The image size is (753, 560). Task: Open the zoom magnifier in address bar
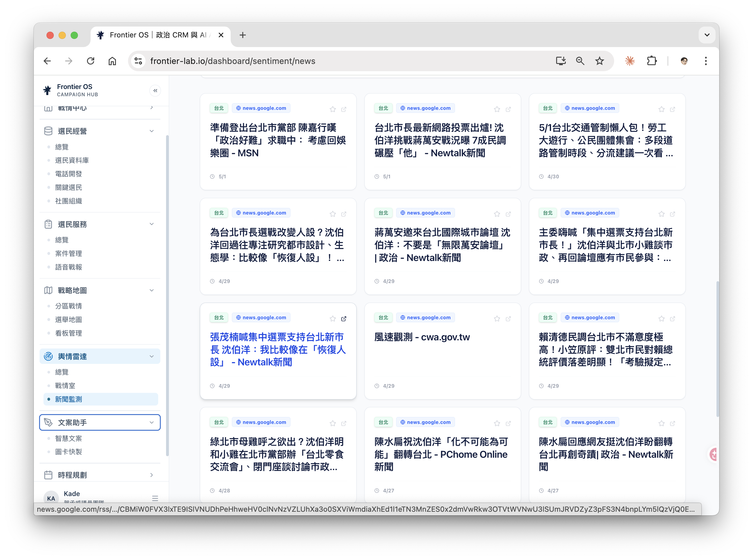(580, 61)
